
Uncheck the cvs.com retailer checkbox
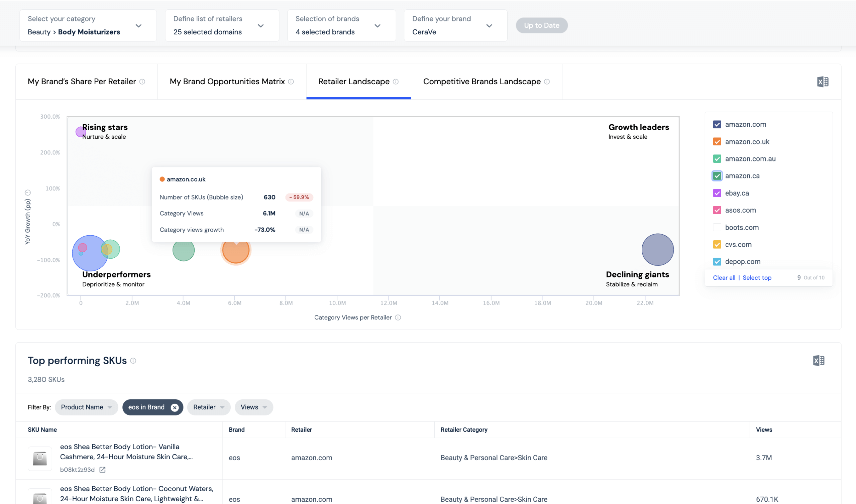pyautogui.click(x=717, y=245)
